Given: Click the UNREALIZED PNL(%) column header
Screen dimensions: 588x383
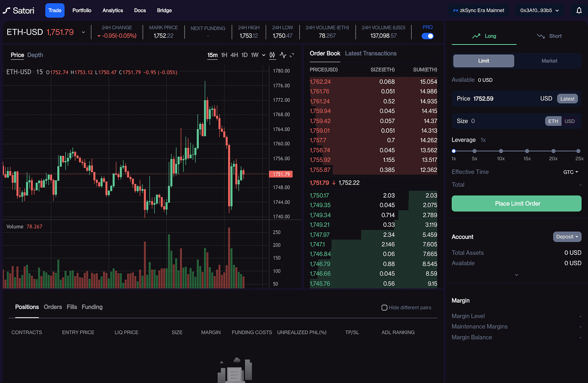Looking at the screenshot, I should click(x=302, y=333).
